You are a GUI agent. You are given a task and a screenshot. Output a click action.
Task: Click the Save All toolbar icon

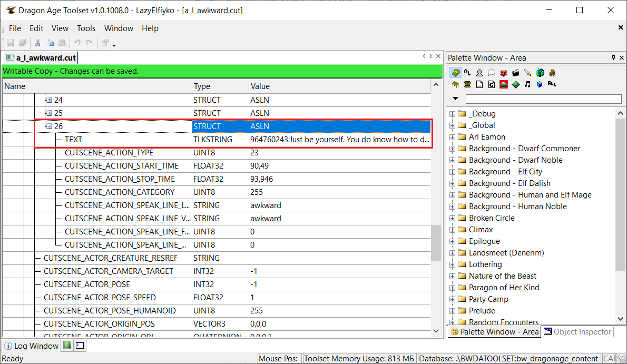point(23,43)
